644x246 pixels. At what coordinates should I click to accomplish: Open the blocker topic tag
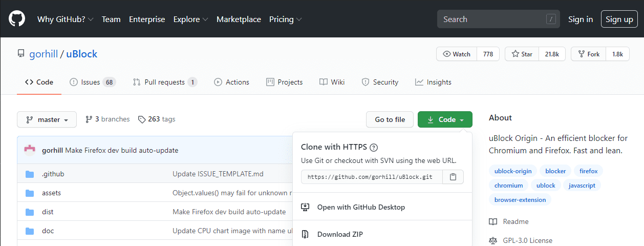click(x=555, y=171)
